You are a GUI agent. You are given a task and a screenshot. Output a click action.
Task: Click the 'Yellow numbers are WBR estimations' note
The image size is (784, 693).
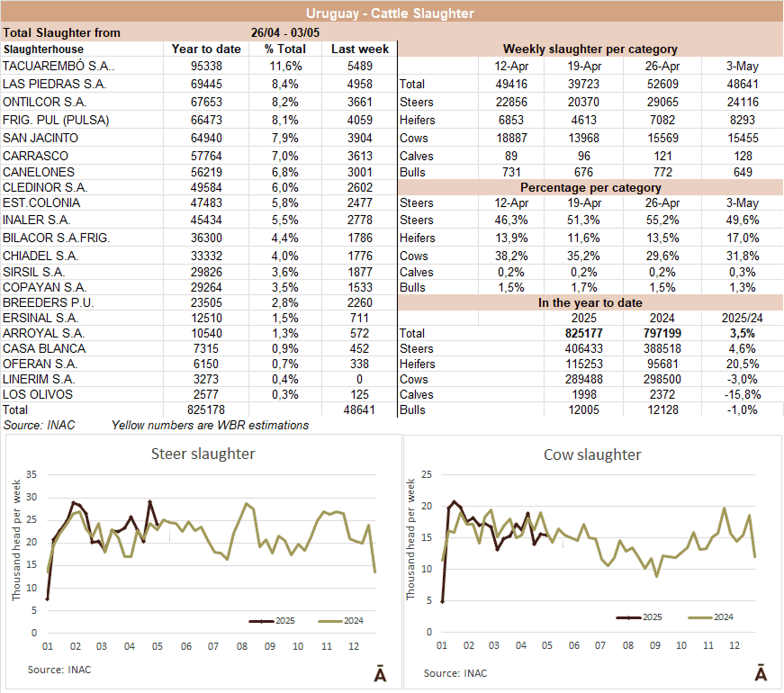coord(210,426)
